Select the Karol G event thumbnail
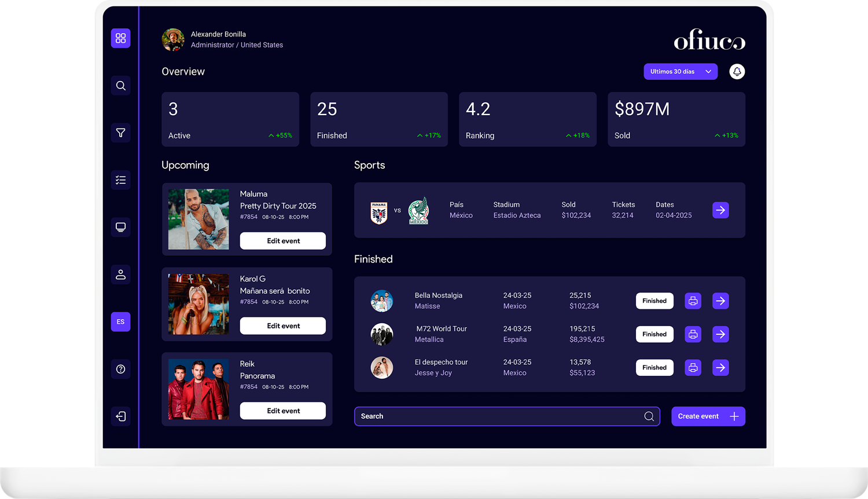The image size is (868, 499). click(198, 304)
